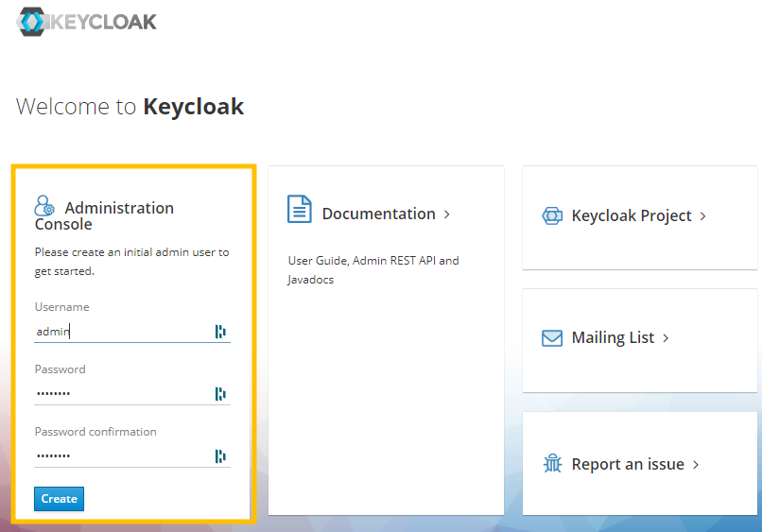762x532 pixels.
Task: Click the Mailing List envelope icon
Action: [552, 337]
